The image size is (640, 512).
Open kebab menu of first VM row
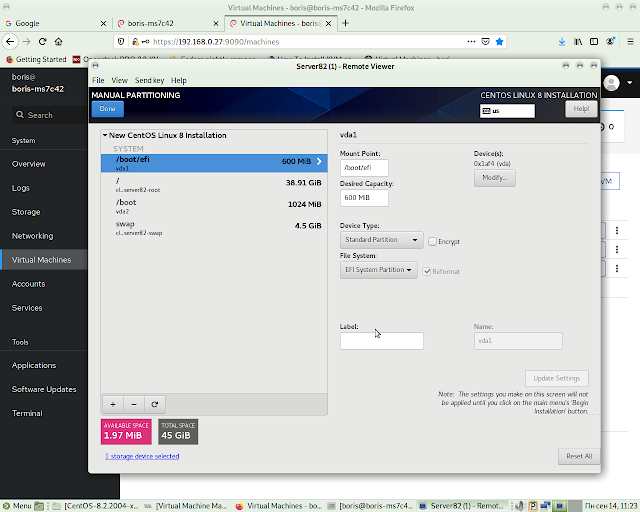tap(617, 230)
